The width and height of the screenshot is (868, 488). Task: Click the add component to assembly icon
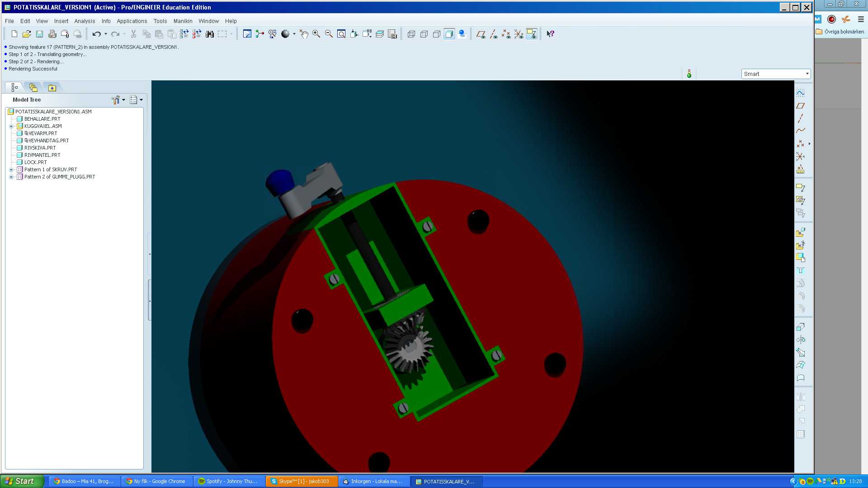coord(800,232)
